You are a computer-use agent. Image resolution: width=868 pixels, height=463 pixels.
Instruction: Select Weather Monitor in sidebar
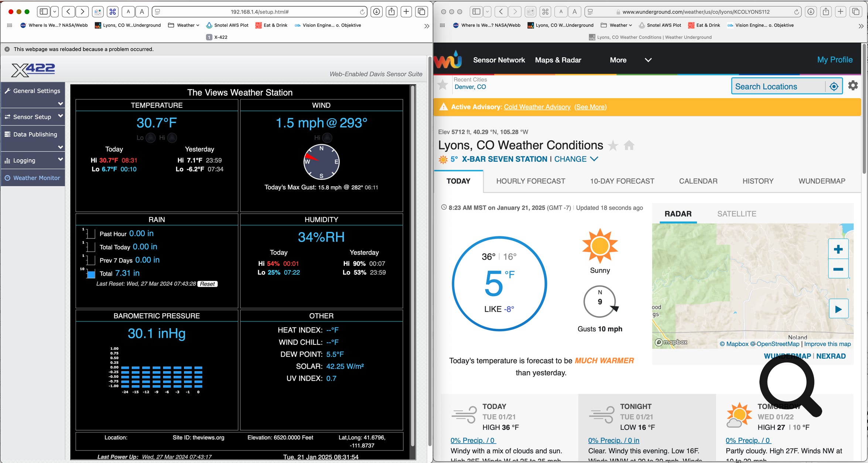[x=33, y=178]
